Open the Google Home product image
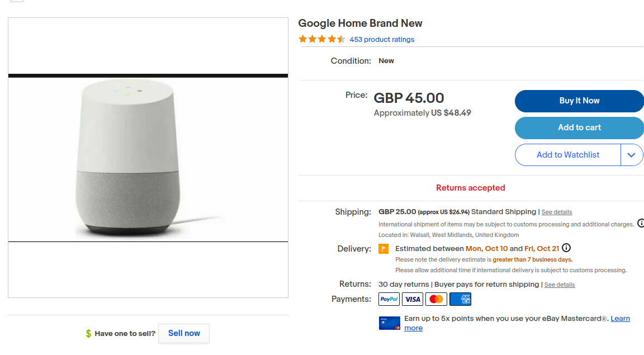This screenshot has height=355, width=644. point(148,158)
